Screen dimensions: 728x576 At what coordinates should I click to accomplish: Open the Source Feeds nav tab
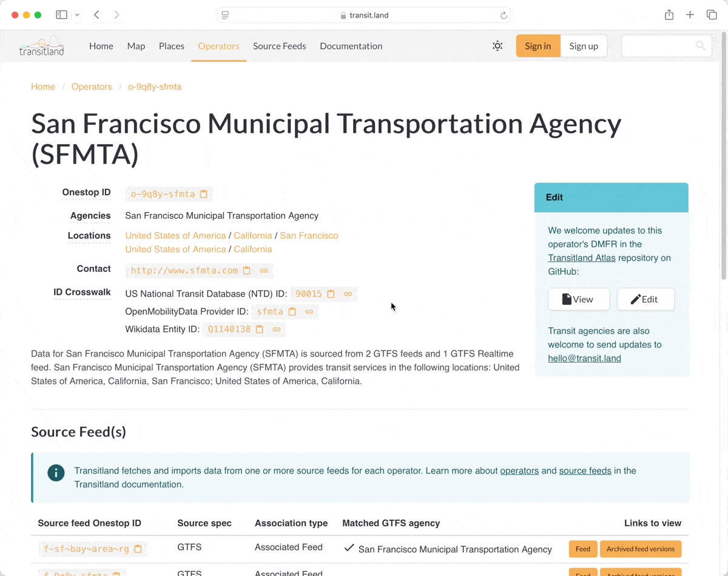[x=279, y=46]
